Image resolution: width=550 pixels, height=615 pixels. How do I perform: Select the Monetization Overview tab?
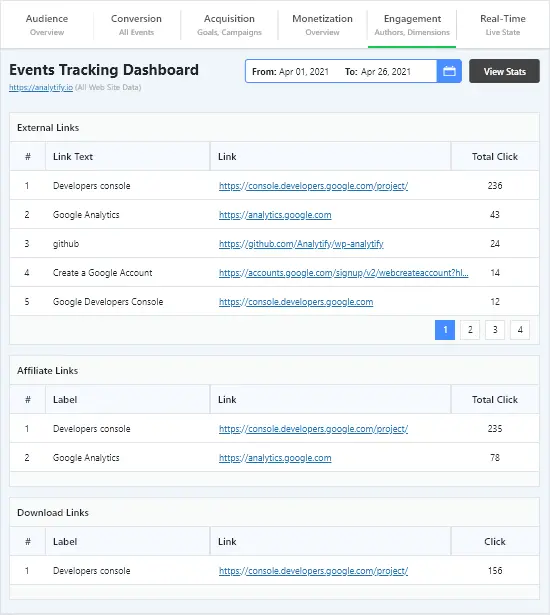click(322, 25)
